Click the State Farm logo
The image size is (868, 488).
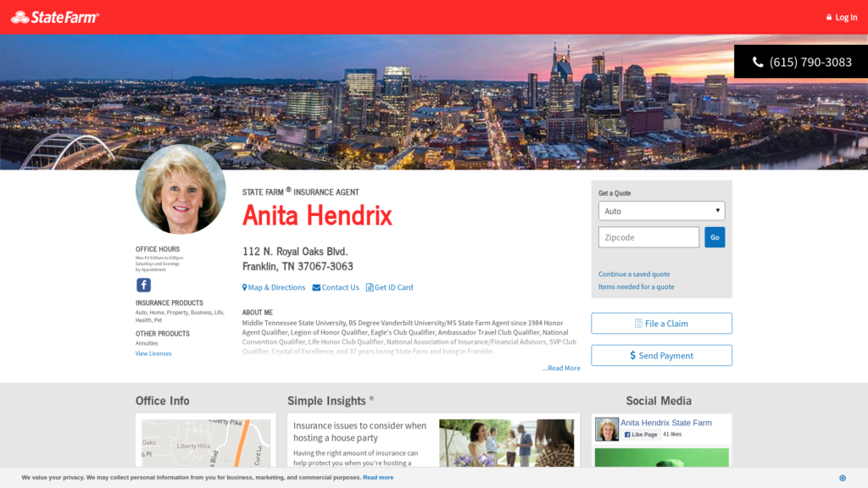point(55,17)
